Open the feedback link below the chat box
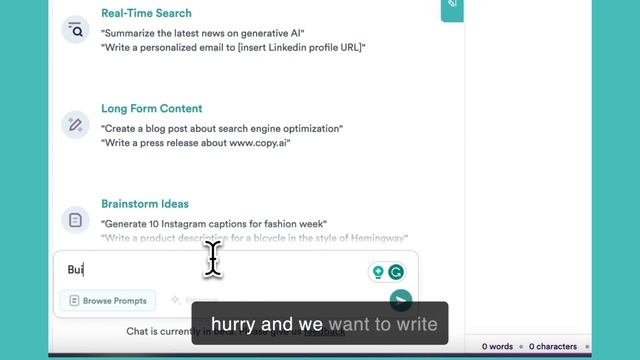Image resolution: width=640 pixels, height=360 pixels. [x=324, y=331]
